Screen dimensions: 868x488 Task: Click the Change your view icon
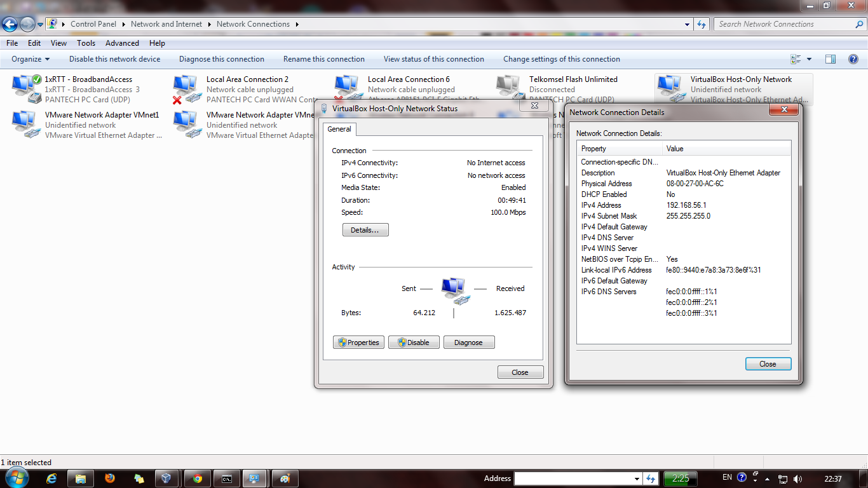click(796, 59)
